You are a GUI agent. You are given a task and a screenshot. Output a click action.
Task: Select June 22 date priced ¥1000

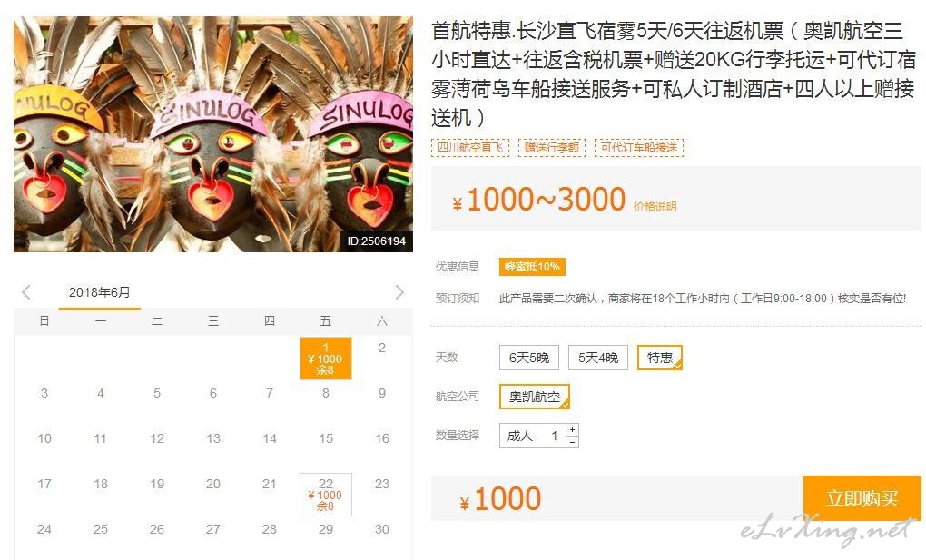tap(325, 495)
